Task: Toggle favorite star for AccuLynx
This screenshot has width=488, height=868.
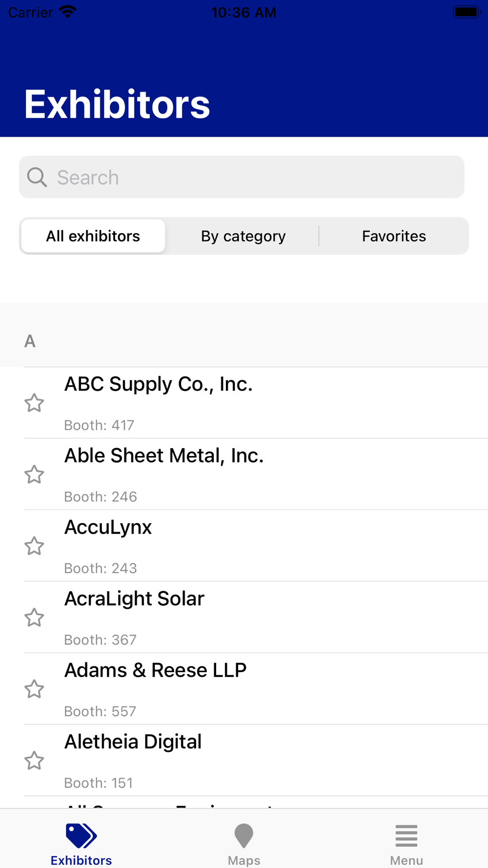Action: pyautogui.click(x=34, y=546)
